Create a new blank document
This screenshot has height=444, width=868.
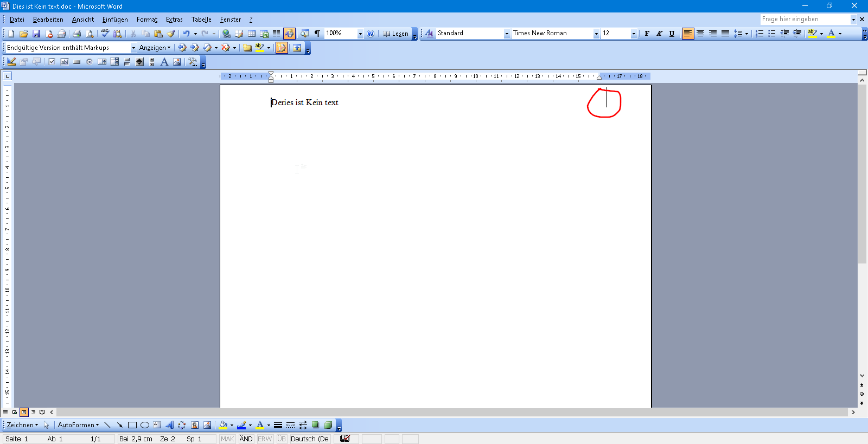pyautogui.click(x=11, y=34)
